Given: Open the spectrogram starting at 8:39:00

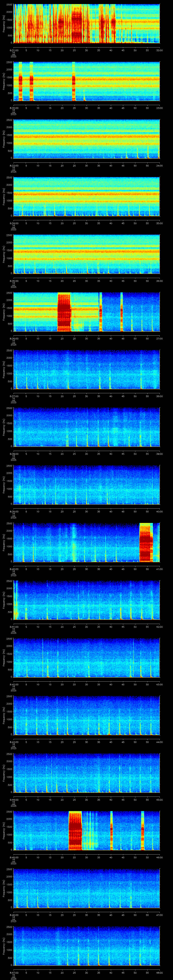Looking at the screenshot, I should click(86, 485).
